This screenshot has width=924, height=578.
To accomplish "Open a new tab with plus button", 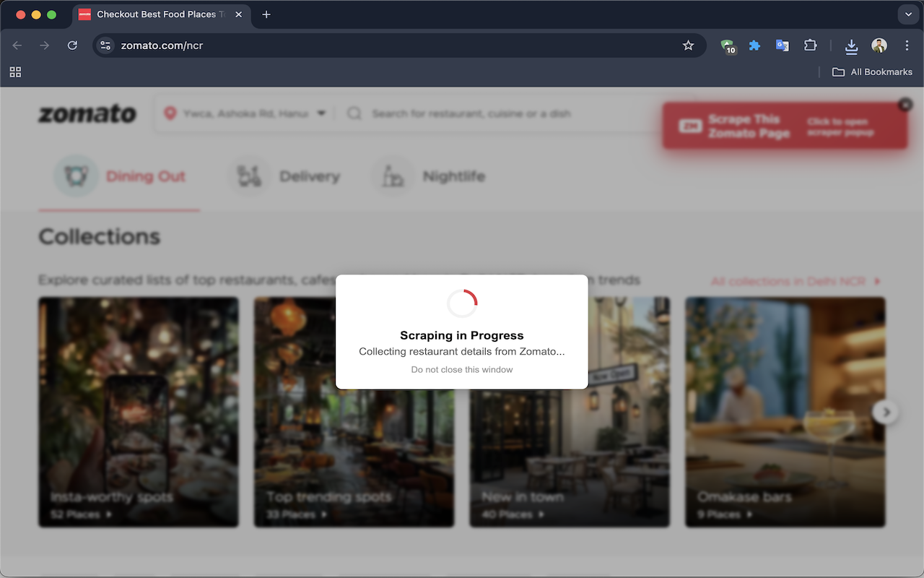I will pyautogui.click(x=266, y=14).
